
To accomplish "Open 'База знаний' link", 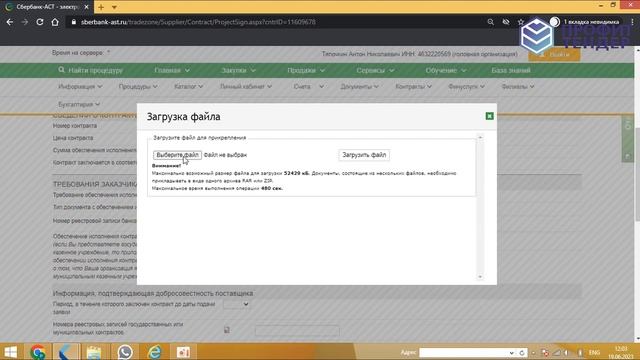I will coord(511,70).
